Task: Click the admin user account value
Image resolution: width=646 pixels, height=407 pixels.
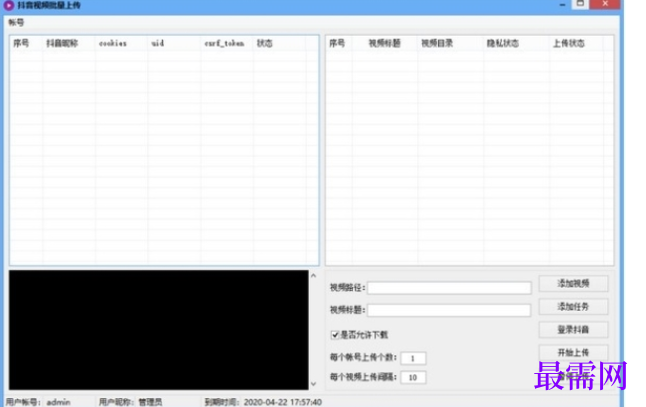Action: click(x=59, y=402)
